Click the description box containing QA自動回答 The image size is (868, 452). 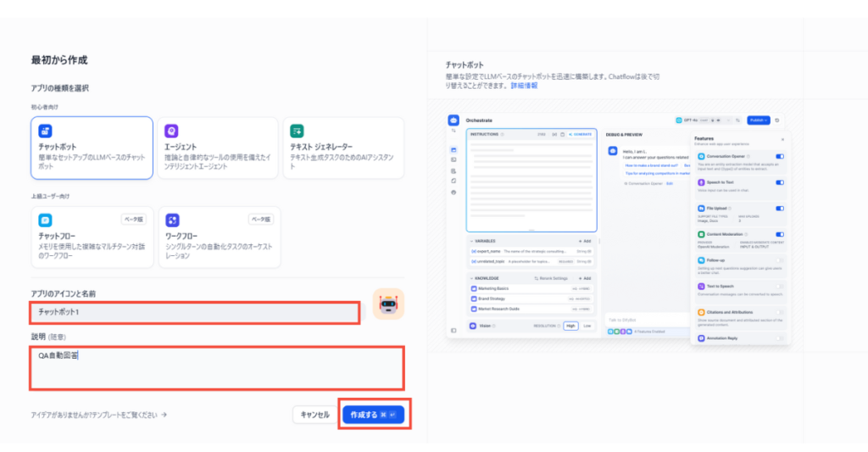[217, 368]
